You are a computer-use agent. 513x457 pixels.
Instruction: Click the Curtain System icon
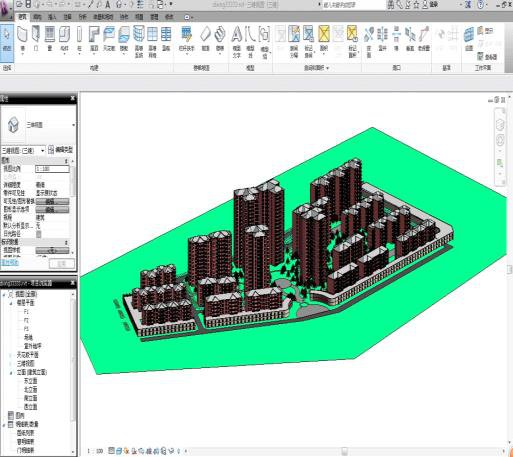(139, 41)
